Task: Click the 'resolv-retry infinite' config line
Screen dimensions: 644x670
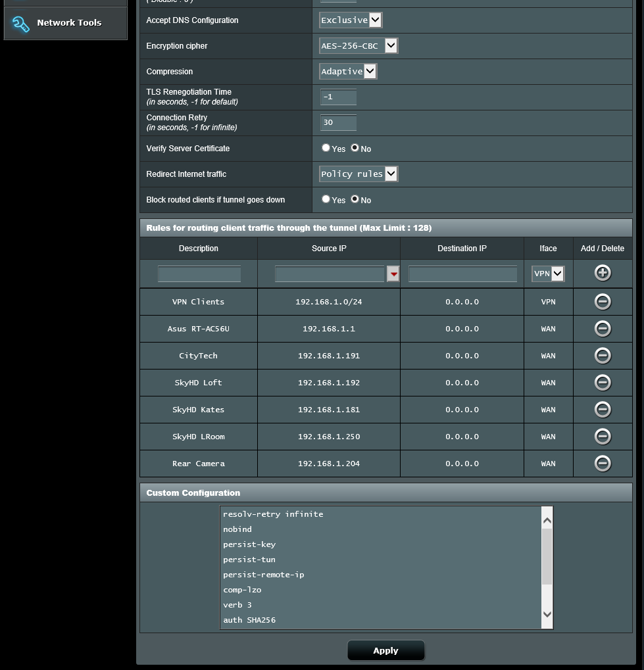Action: pos(273,514)
